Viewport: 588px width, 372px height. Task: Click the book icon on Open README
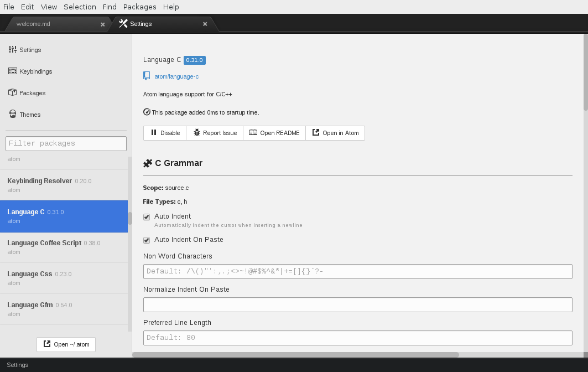point(253,132)
